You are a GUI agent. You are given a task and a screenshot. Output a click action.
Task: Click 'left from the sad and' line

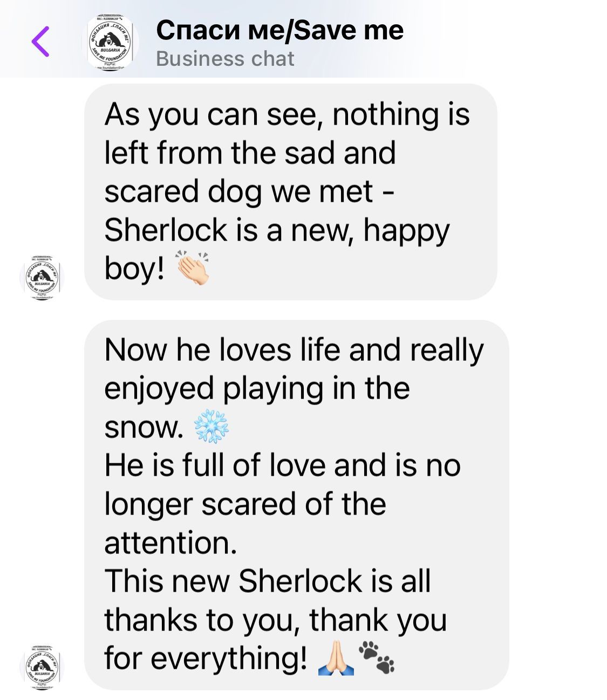point(250,153)
